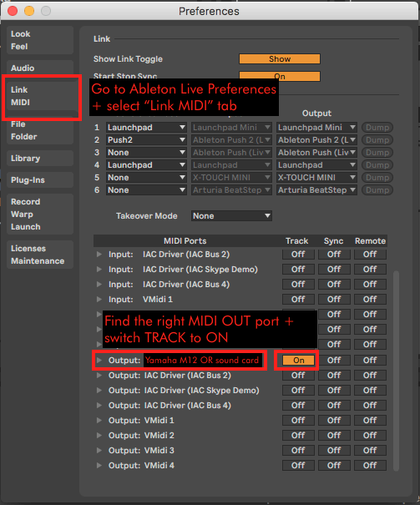Expand the Yamaha M12 output port triangle
The width and height of the screenshot is (420, 505).
click(99, 360)
